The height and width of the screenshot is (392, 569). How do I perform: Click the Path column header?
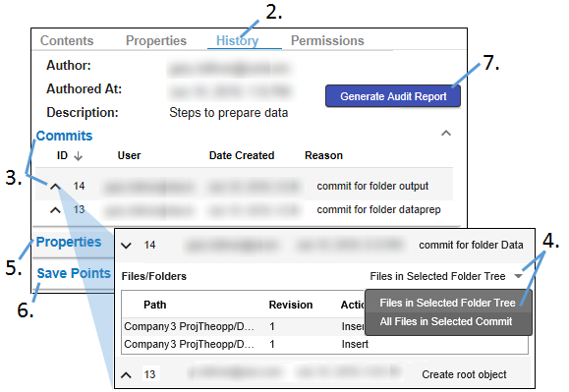pos(155,305)
